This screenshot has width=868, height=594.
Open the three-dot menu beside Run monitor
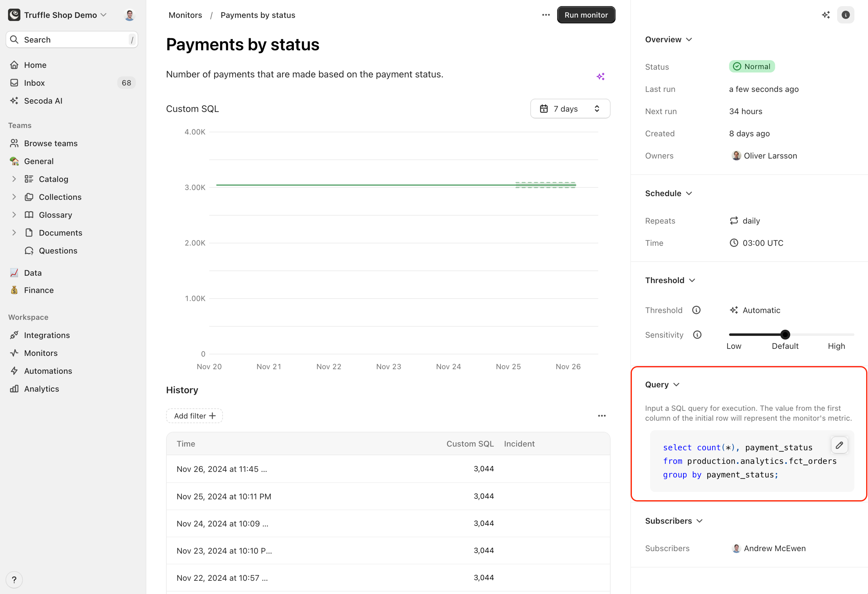pos(546,15)
